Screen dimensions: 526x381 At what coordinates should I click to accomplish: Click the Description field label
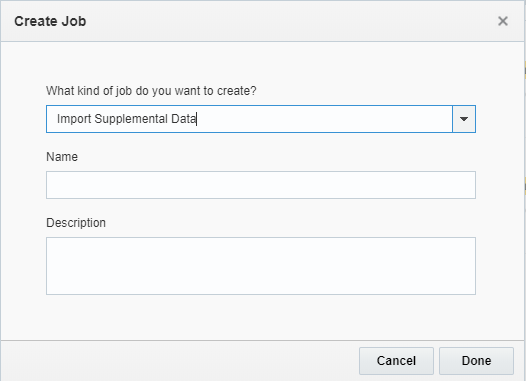point(76,223)
